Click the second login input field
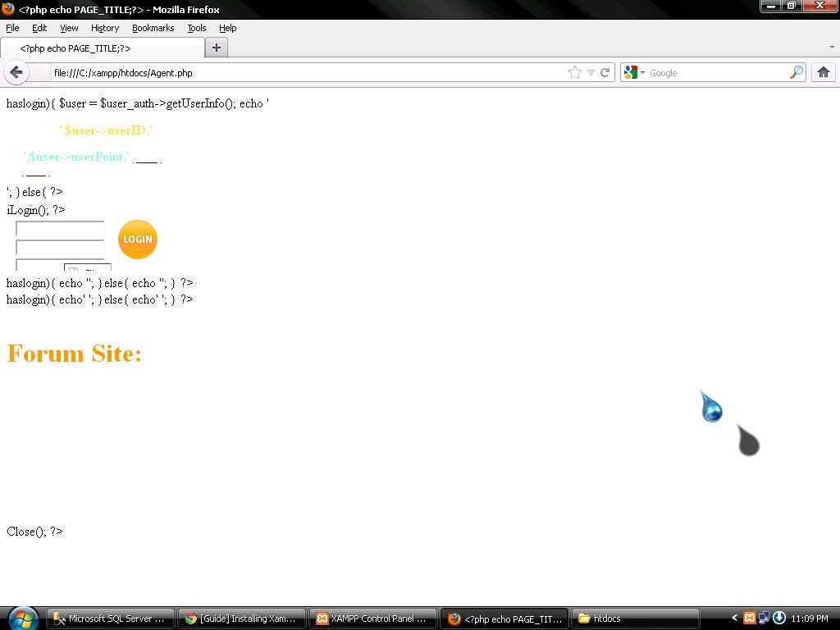Viewport: 840px width, 630px height. tap(60, 247)
